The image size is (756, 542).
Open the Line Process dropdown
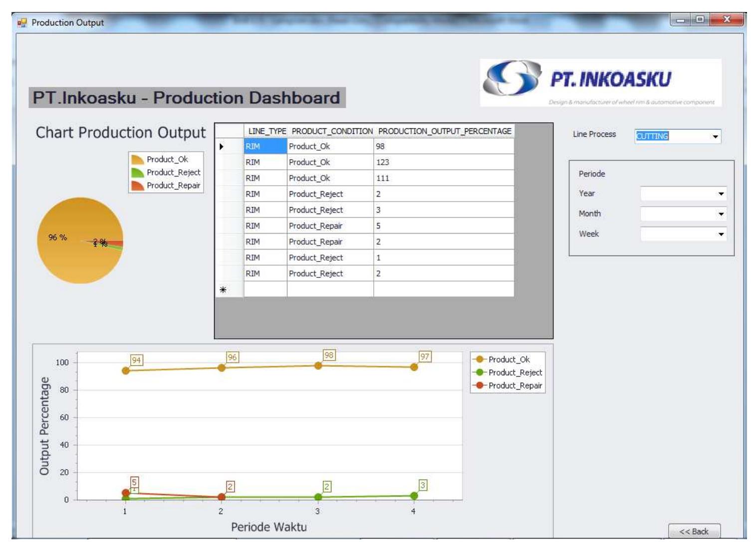click(716, 136)
